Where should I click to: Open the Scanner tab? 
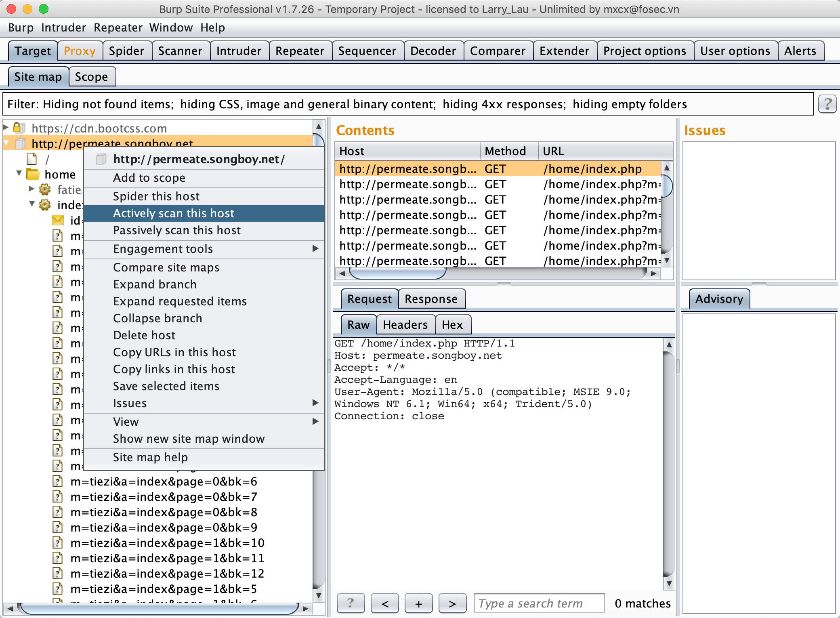[x=180, y=51]
